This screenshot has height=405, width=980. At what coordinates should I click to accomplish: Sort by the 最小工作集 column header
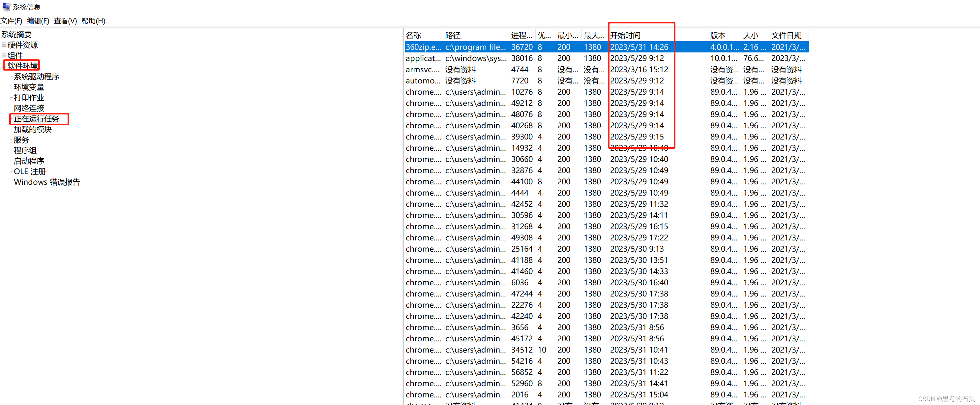click(568, 35)
